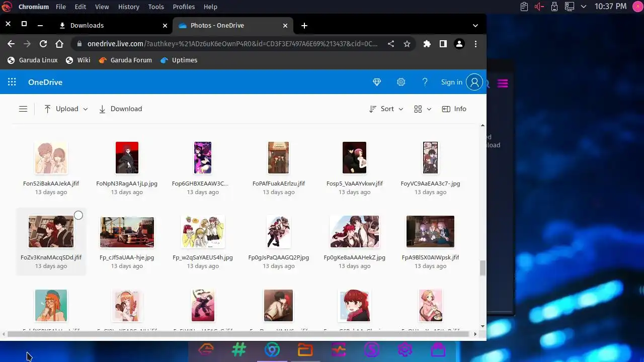Launch Chromium from the dock
The width and height of the screenshot is (644, 362).
(272, 350)
